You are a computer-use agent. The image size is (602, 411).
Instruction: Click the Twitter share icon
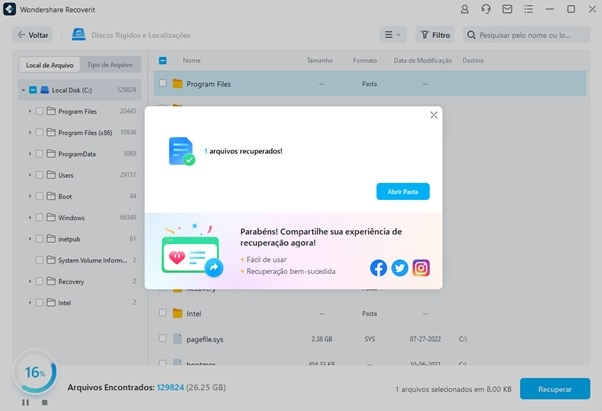[400, 267]
